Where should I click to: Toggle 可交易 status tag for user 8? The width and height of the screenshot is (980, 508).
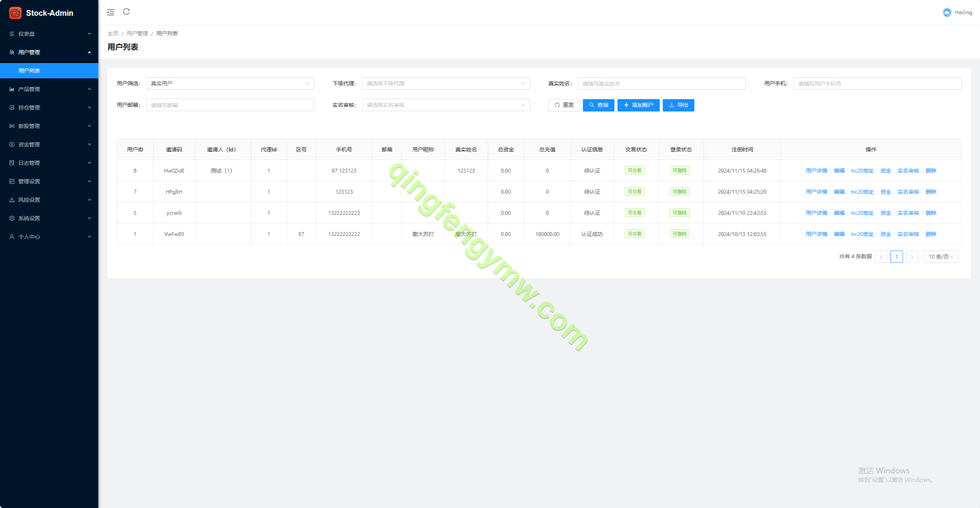click(634, 171)
